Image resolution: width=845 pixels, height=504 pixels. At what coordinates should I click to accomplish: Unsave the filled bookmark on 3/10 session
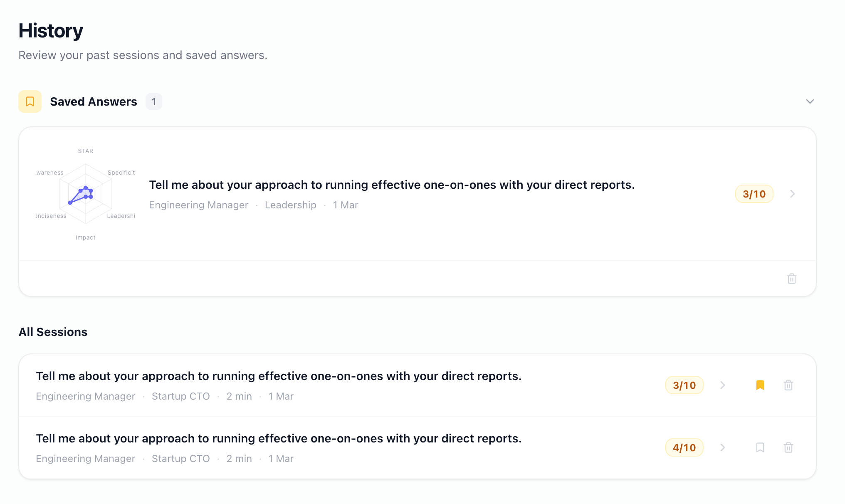[760, 385]
